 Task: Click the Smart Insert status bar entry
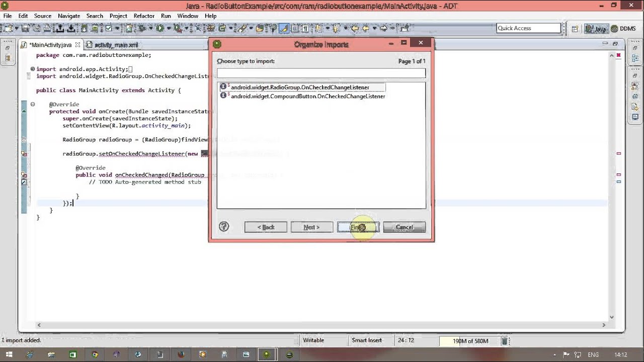pyautogui.click(x=367, y=340)
